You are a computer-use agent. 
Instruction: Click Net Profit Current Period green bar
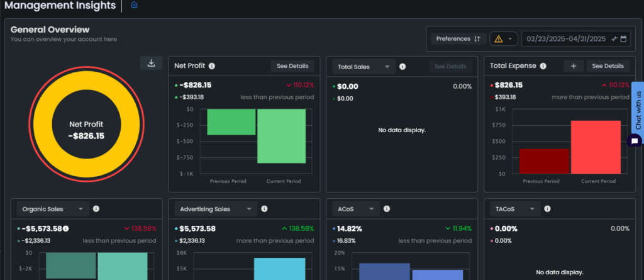coord(282,136)
